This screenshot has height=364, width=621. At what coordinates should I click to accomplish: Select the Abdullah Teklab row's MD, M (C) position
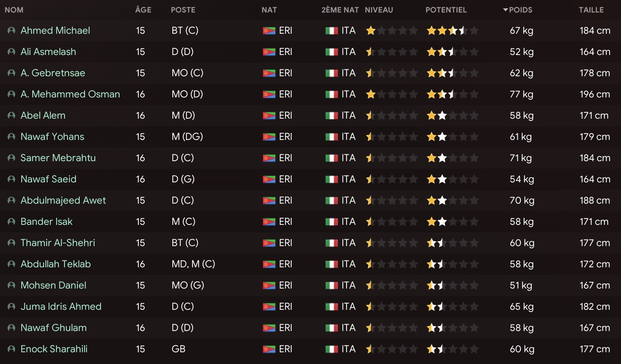(x=193, y=264)
